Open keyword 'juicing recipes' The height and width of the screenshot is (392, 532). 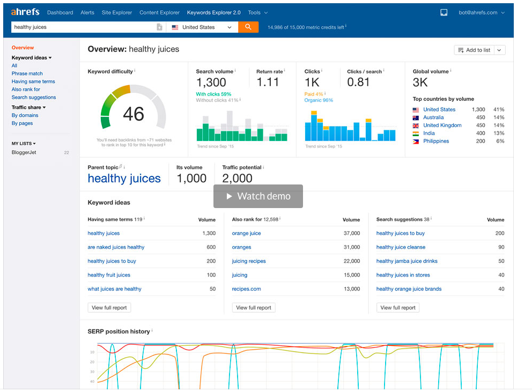coord(249,261)
